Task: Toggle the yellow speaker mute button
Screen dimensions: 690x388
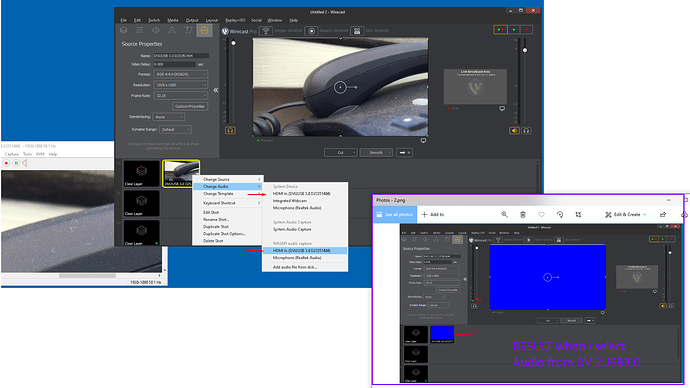Action: tap(514, 130)
